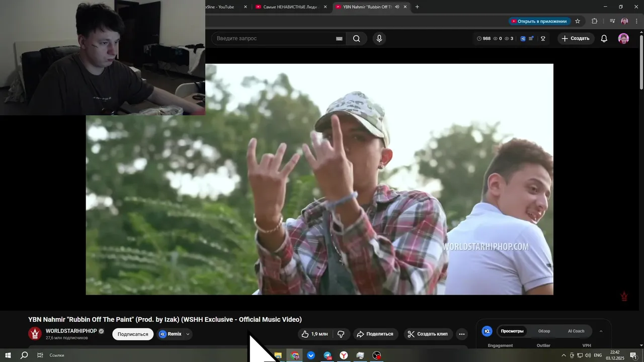This screenshot has width=644, height=362.
Task: Click the VPH label in the vidIQ panel
Action: point(587,345)
